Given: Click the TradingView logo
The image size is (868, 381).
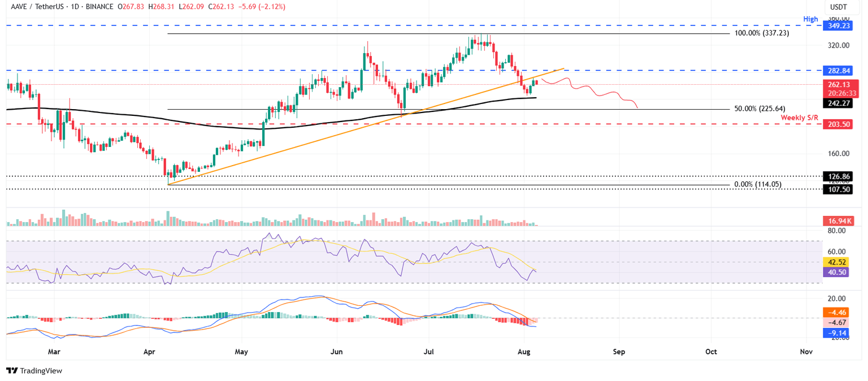Looking at the screenshot, I should [x=34, y=371].
